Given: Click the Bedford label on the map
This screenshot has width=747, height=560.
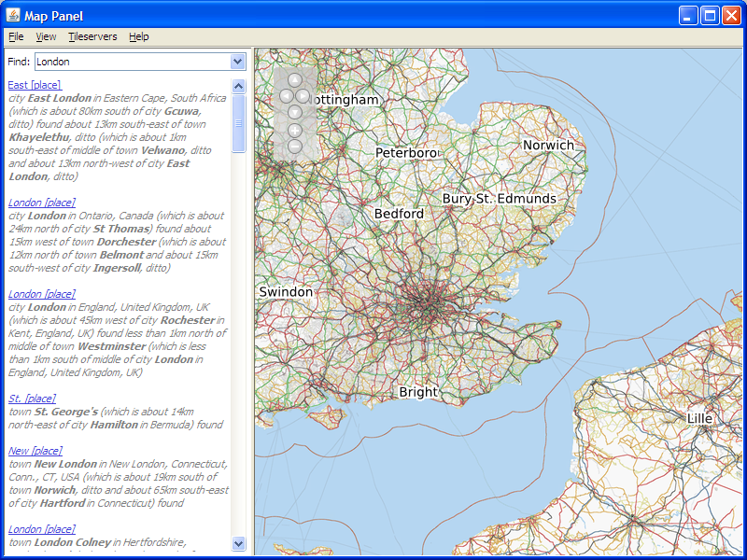Looking at the screenshot, I should pos(399,214).
